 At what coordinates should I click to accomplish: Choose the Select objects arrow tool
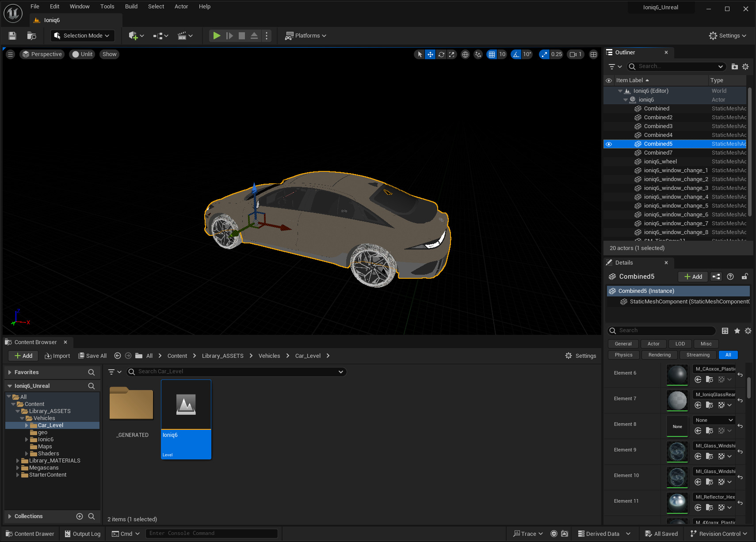(x=420, y=54)
